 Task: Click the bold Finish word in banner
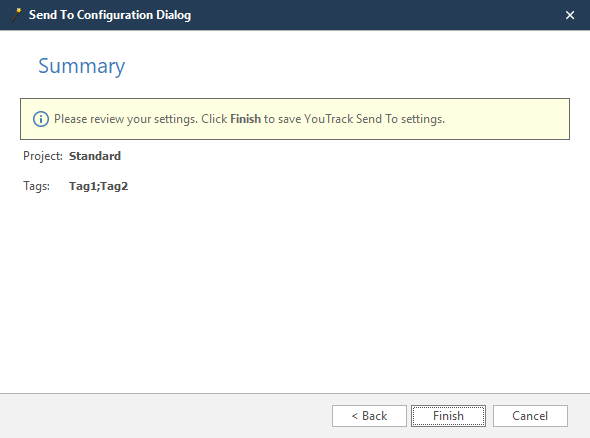click(245, 119)
